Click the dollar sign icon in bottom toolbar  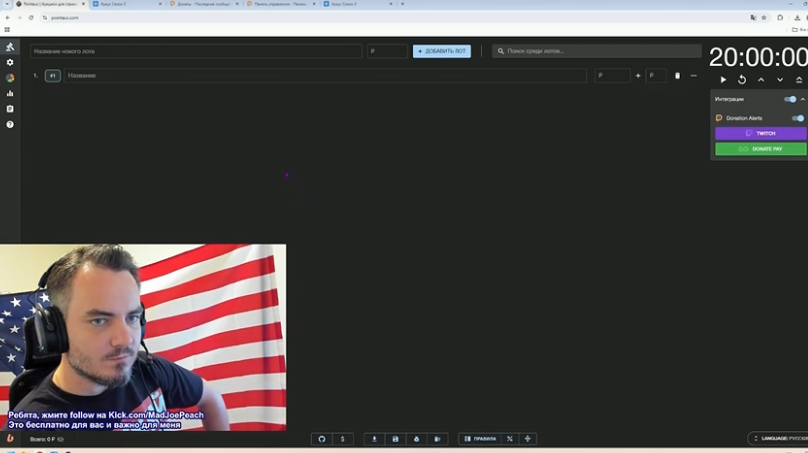[342, 439]
